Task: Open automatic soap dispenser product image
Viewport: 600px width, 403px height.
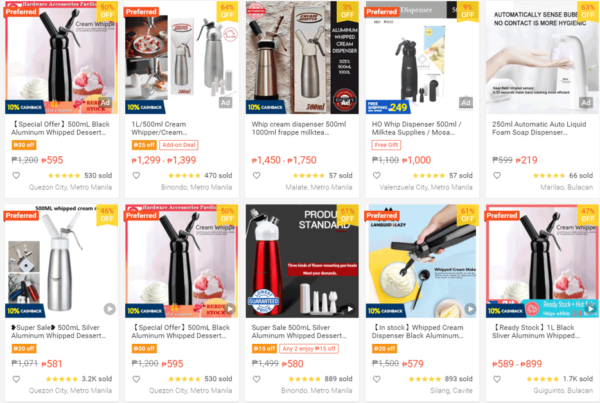Action: click(542, 57)
